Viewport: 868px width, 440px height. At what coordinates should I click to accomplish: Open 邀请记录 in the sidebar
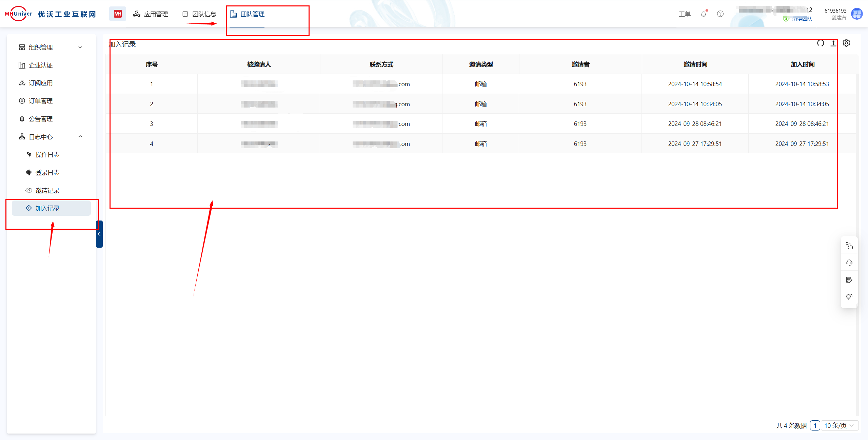47,191
